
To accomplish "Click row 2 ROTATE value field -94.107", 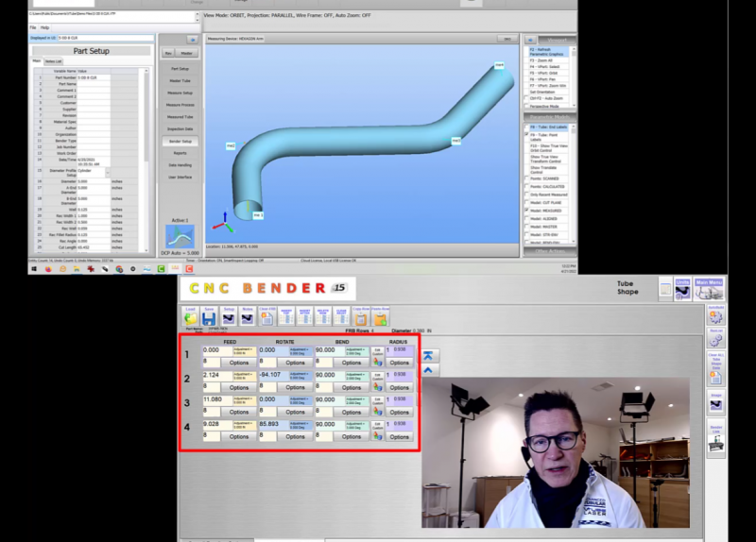I will tap(273, 375).
